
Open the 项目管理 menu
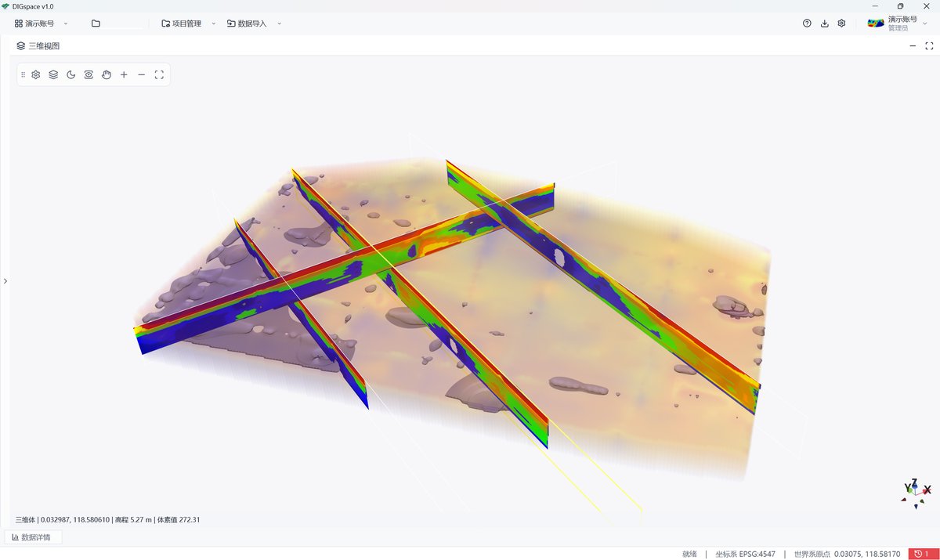(182, 23)
